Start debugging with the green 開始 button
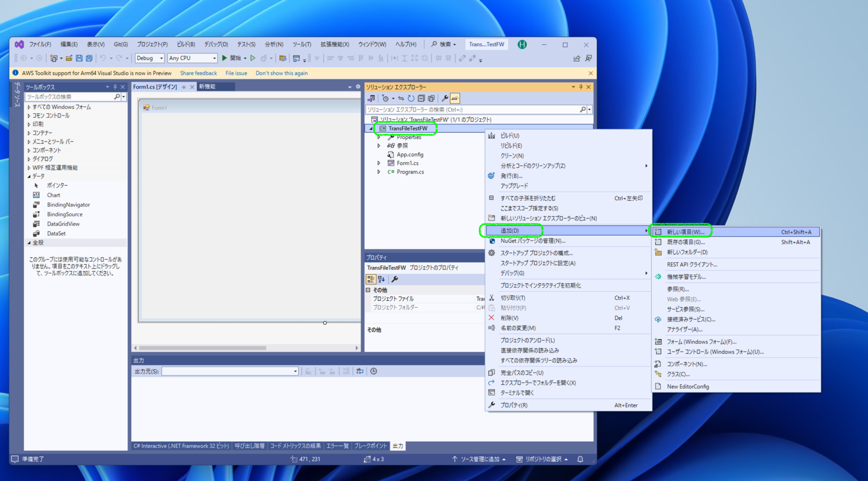This screenshot has height=481, width=868. [225, 58]
